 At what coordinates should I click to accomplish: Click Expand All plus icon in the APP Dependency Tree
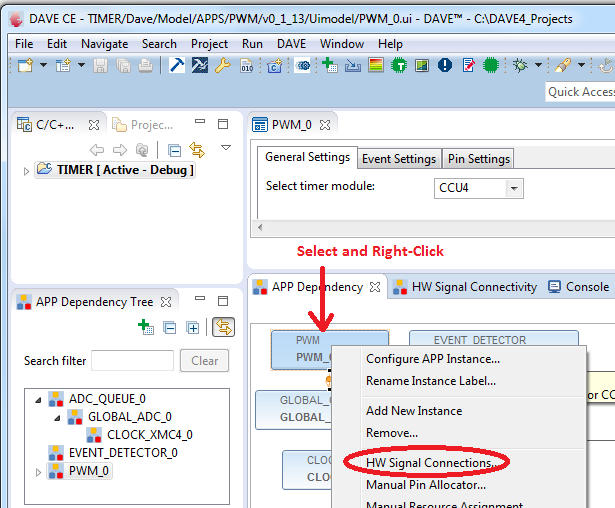tap(193, 328)
